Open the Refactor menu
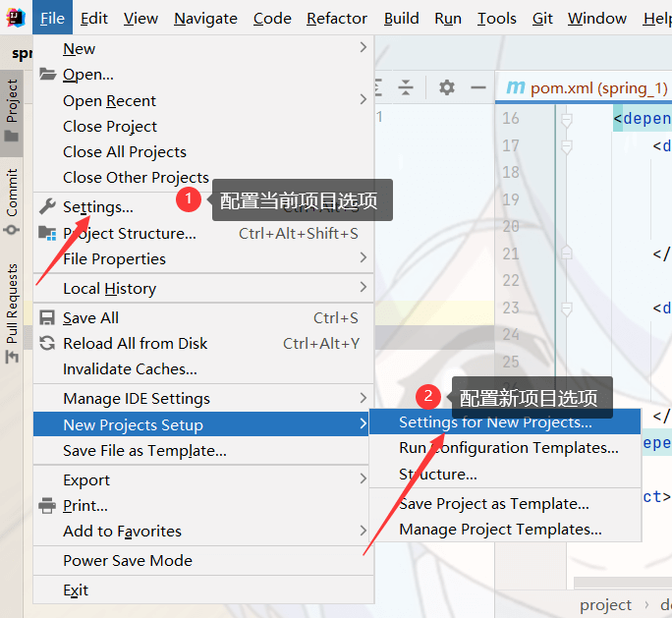 337,18
